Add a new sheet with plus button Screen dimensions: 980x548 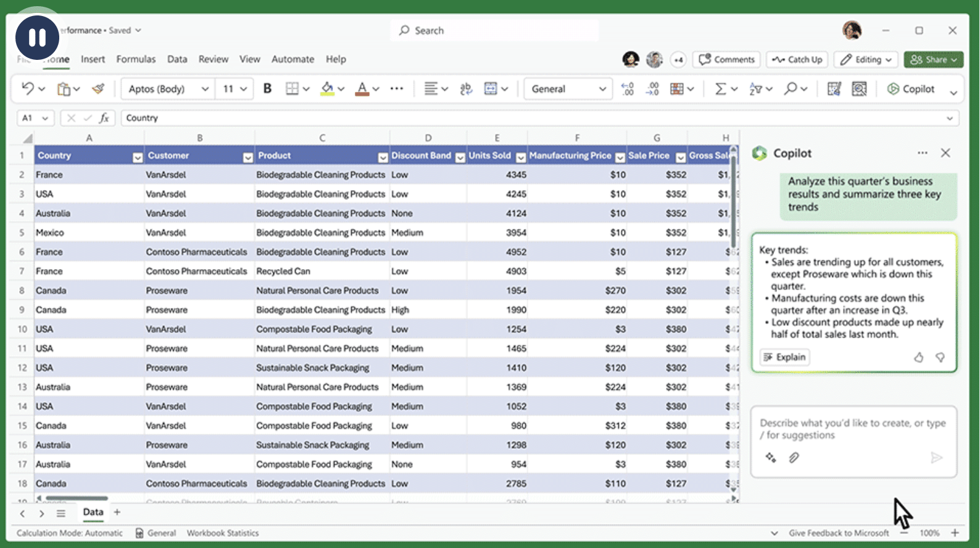117,512
